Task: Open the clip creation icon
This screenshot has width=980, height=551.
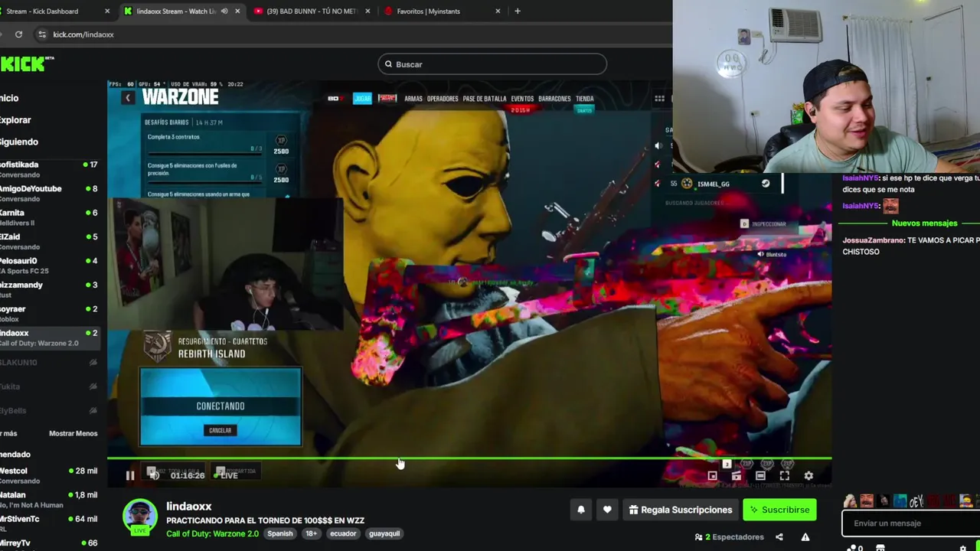Action: click(737, 476)
